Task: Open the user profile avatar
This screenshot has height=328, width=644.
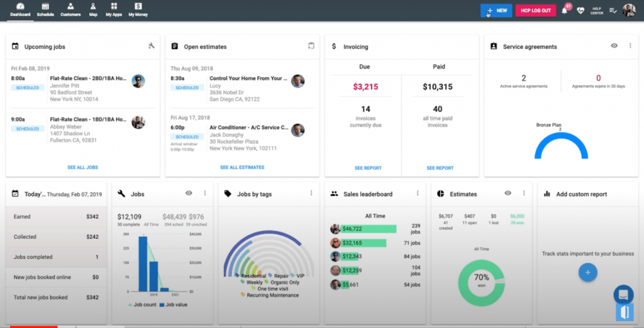Action: coord(629,11)
